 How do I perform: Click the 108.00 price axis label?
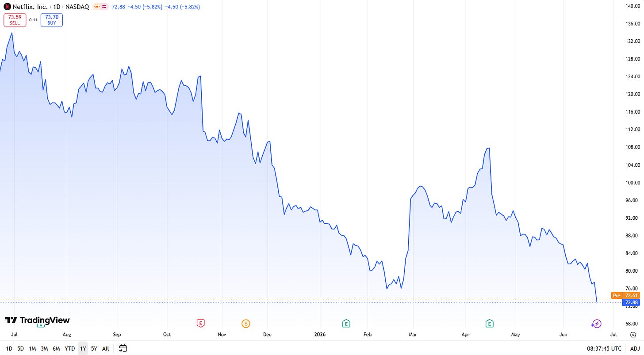click(633, 147)
